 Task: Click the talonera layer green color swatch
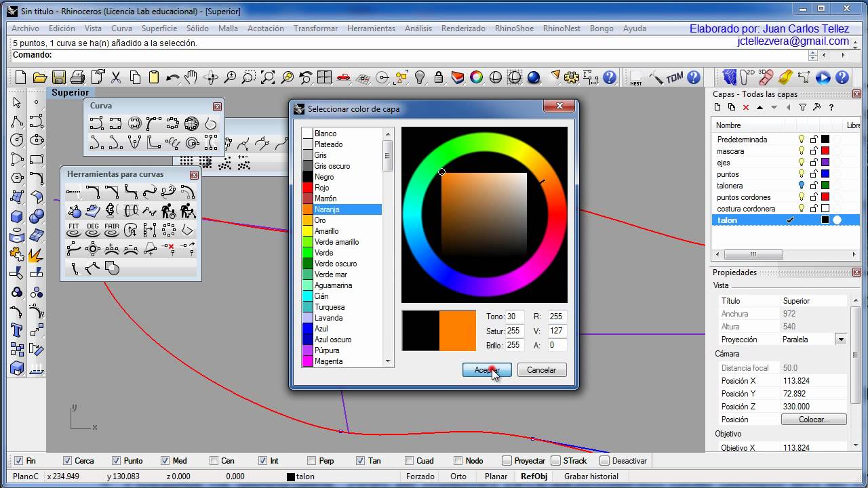[x=825, y=185]
